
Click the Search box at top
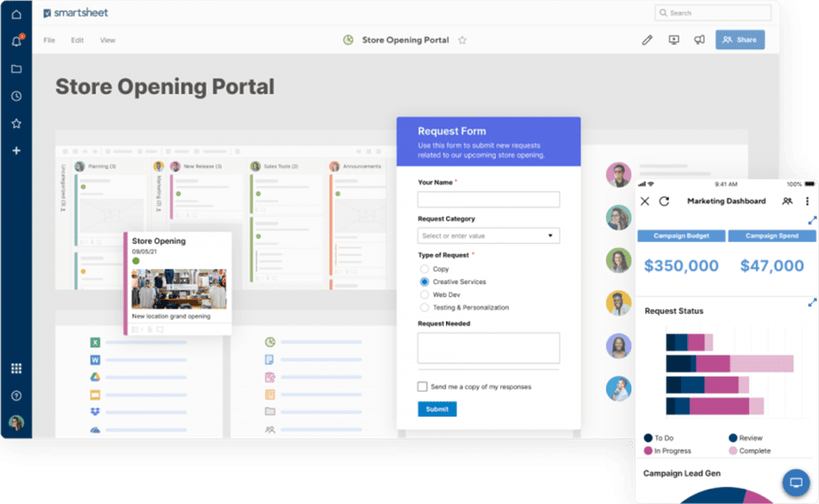click(712, 12)
